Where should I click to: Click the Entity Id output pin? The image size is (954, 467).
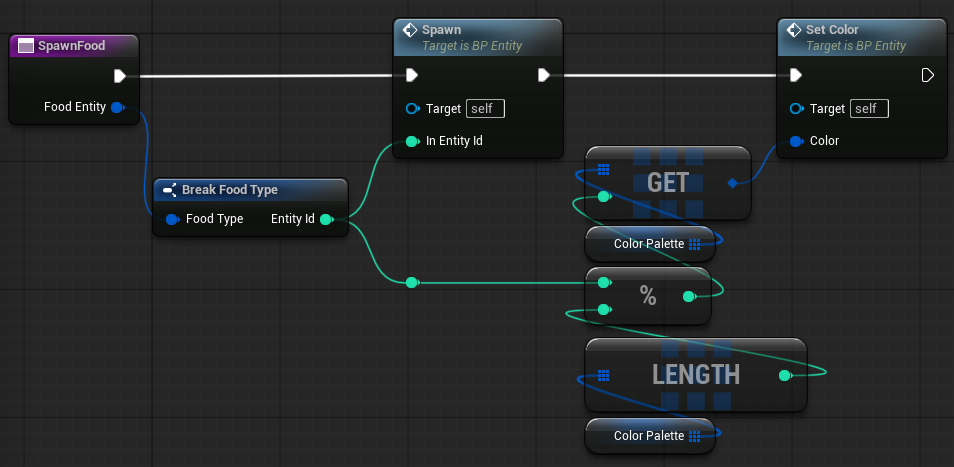point(325,219)
